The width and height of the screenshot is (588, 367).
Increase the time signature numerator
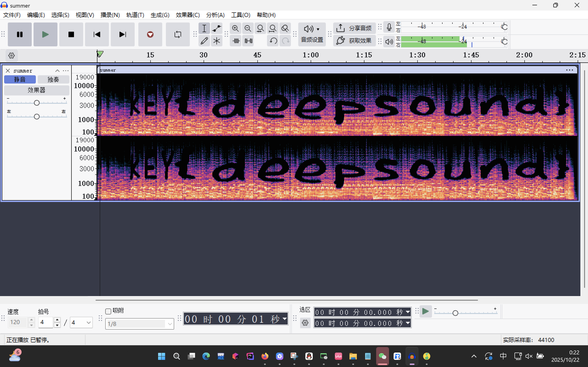click(x=57, y=320)
